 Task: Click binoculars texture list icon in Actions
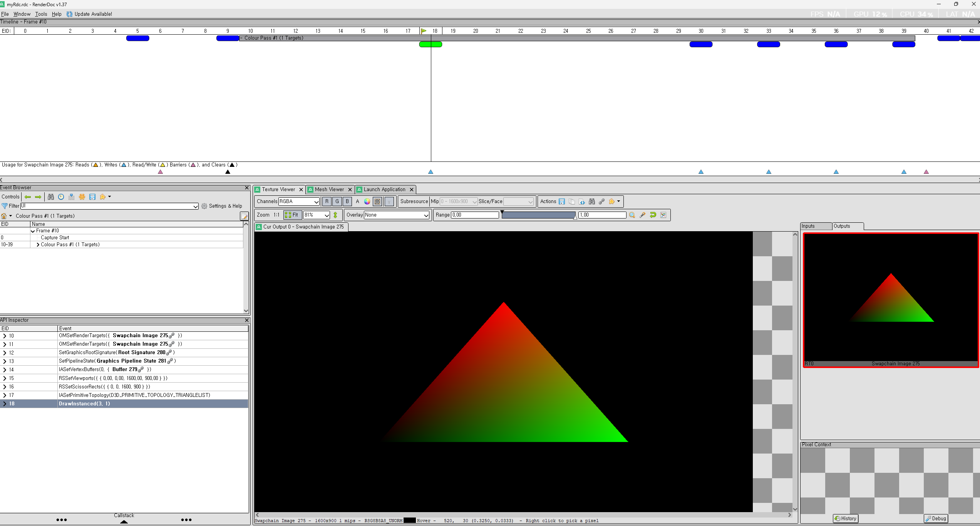592,202
